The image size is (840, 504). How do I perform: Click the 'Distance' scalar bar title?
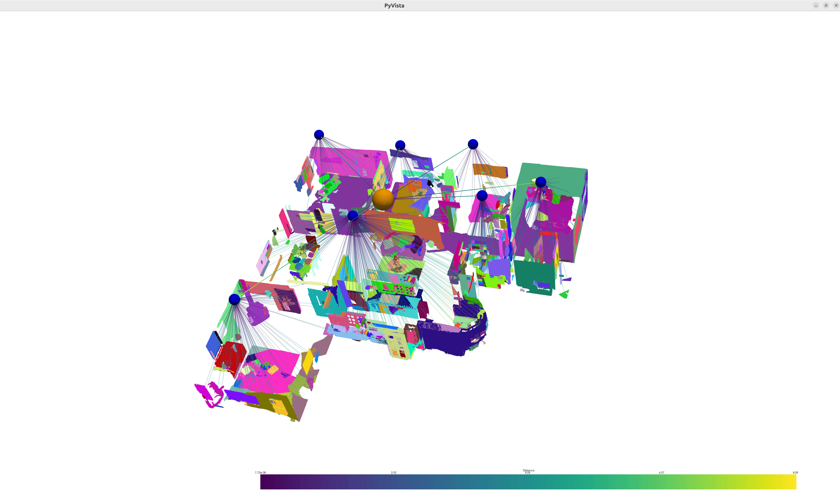[x=528, y=470]
